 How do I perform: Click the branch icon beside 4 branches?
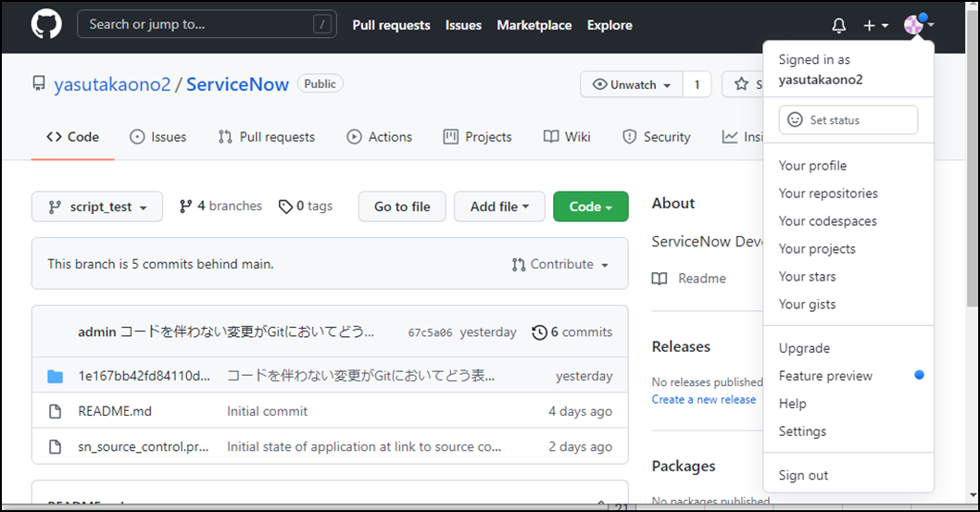point(185,206)
